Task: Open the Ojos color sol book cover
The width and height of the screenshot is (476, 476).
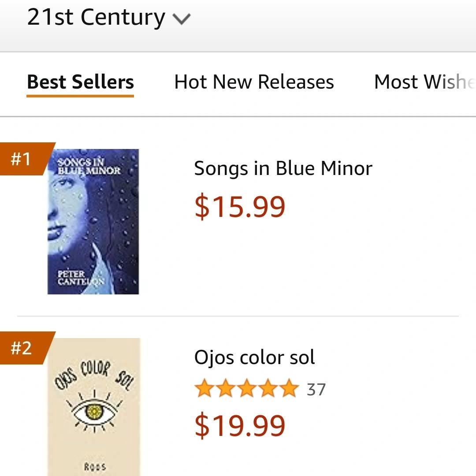Action: [93, 406]
